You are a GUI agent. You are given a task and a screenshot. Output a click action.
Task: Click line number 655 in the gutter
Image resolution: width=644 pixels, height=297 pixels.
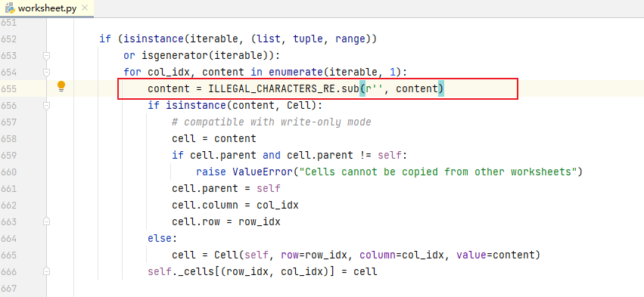pos(8,88)
